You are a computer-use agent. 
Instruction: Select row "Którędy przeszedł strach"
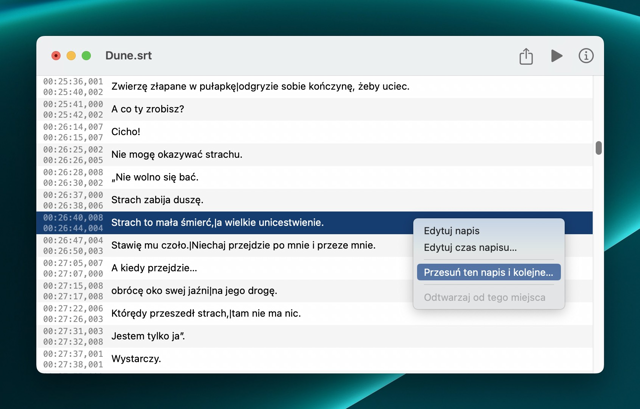315,313
